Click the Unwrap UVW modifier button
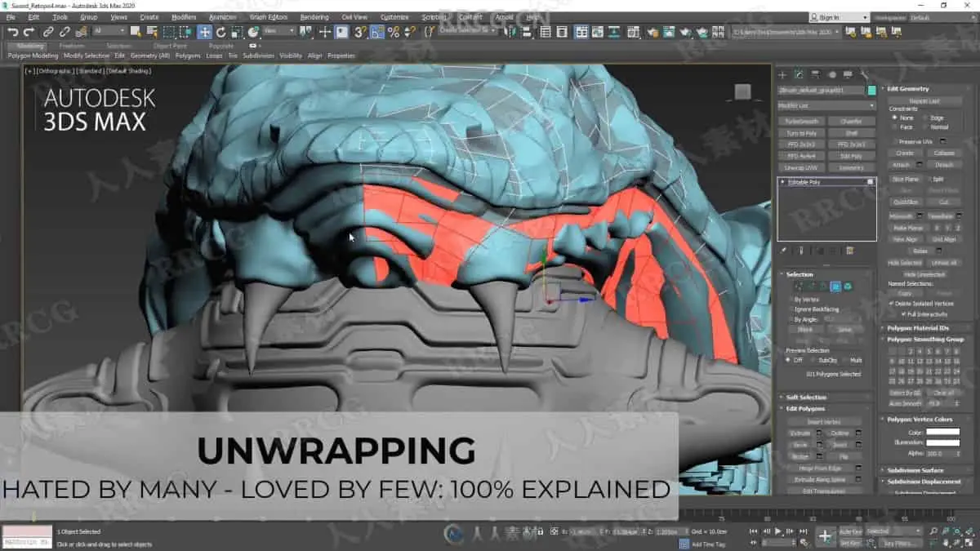980x551 pixels. [802, 167]
